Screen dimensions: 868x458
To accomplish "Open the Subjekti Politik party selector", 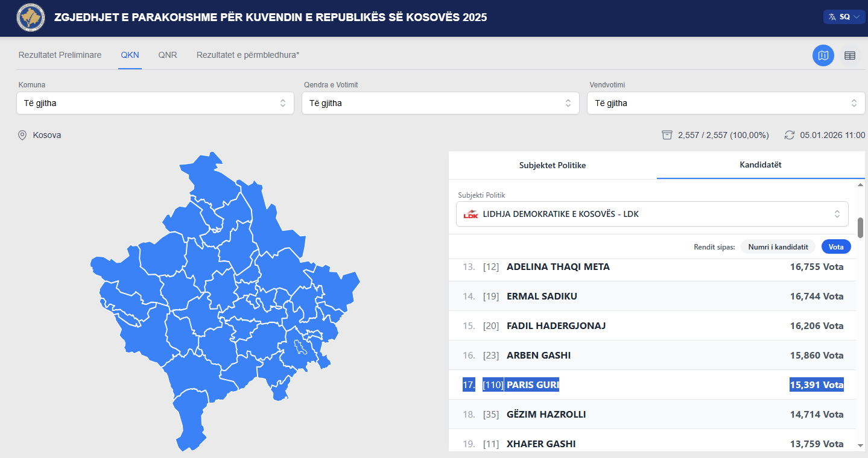I will [x=651, y=214].
